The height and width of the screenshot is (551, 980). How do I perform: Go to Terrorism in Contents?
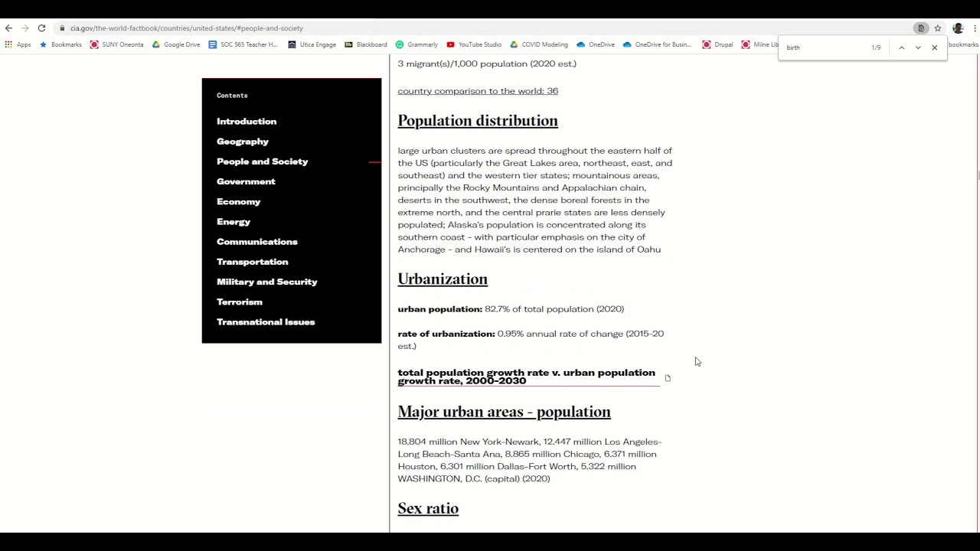point(240,302)
